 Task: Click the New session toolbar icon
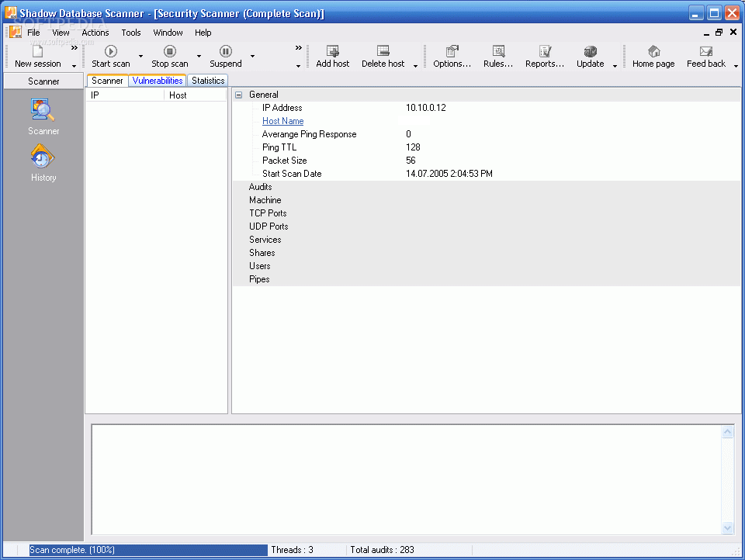tap(37, 51)
